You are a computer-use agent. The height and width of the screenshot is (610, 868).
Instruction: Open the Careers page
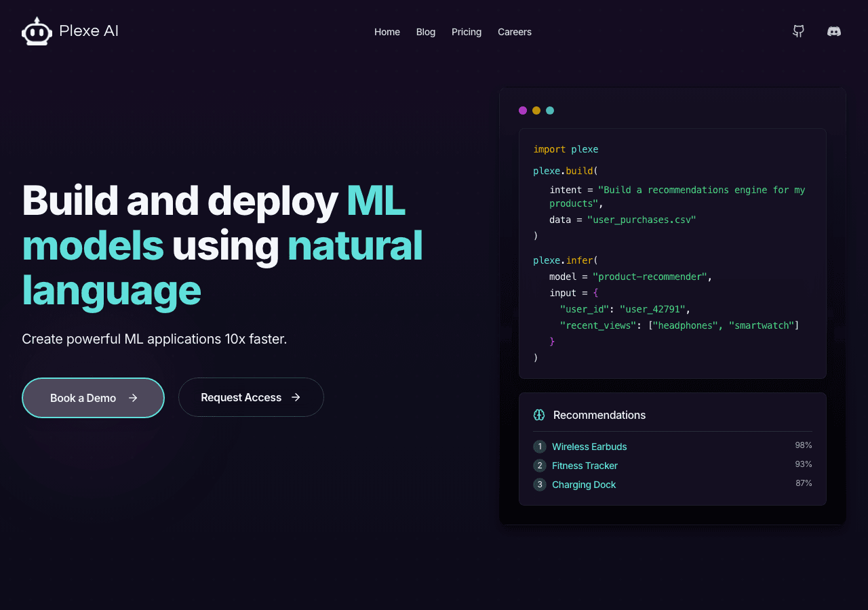(515, 32)
